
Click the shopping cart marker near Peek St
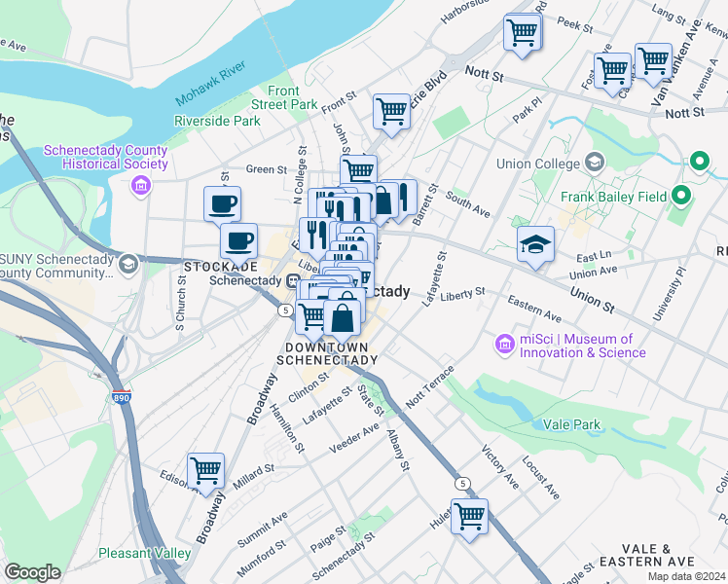(523, 35)
